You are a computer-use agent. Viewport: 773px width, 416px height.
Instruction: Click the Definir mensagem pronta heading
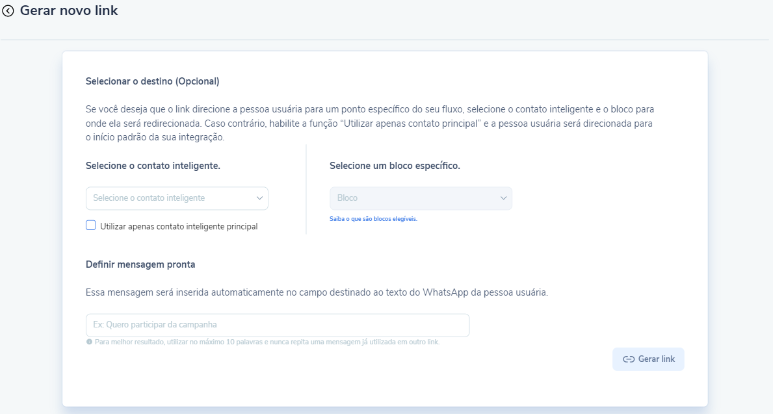point(141,264)
